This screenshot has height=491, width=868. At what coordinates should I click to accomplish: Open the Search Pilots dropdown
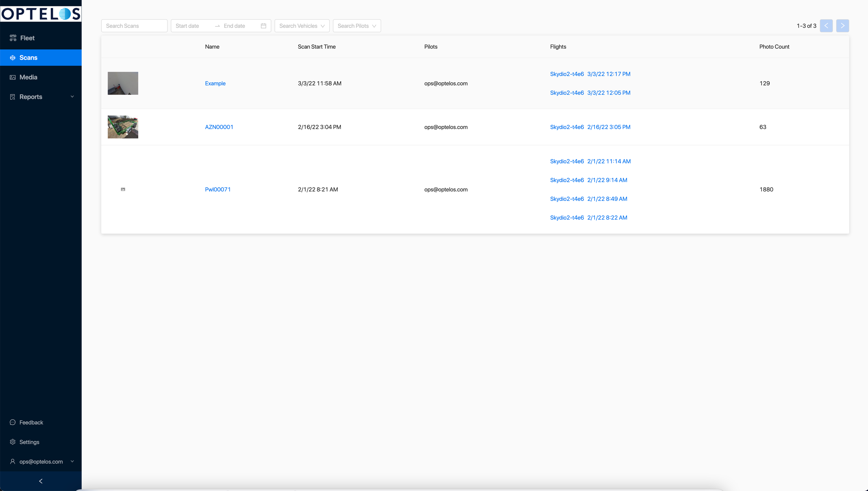click(x=356, y=26)
